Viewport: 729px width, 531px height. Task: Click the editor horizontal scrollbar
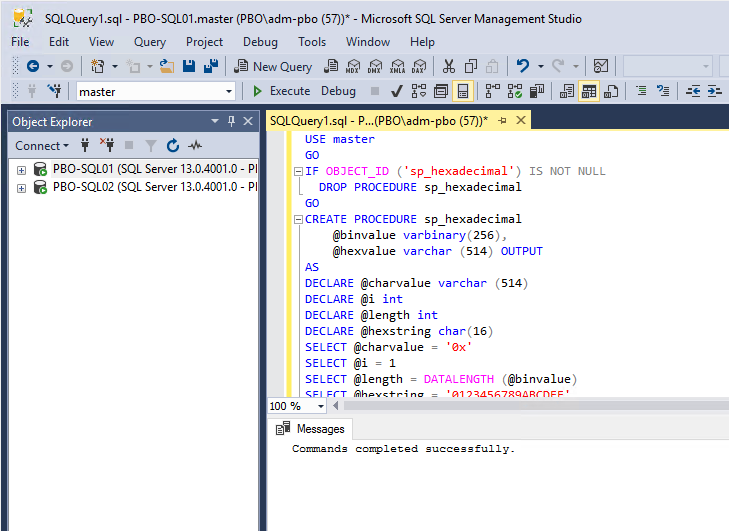[536, 406]
